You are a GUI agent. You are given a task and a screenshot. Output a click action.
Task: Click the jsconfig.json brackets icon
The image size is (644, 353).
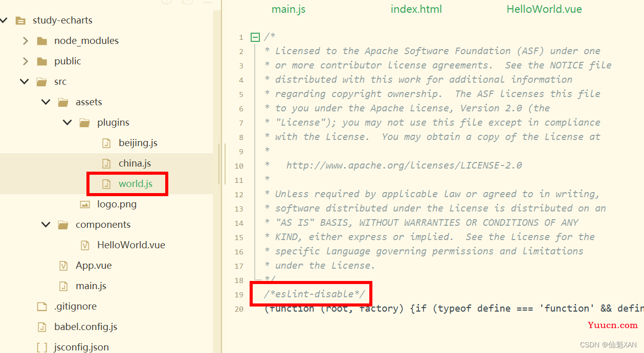(42, 347)
